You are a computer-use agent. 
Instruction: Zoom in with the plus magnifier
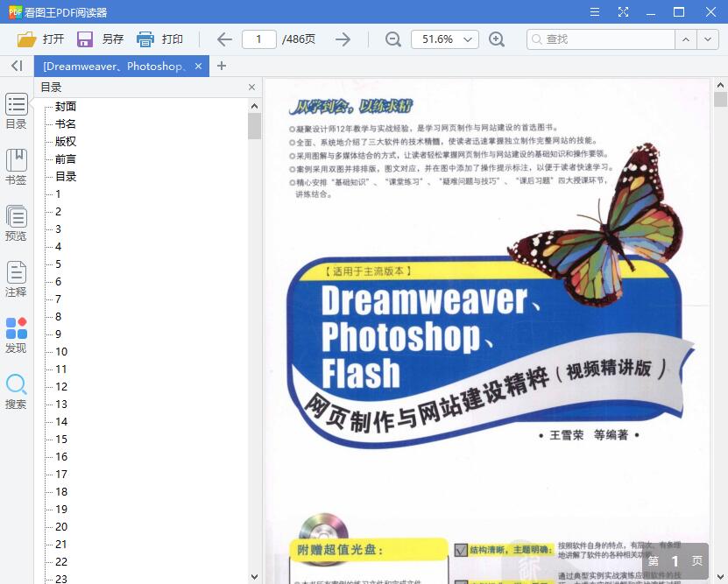[497, 39]
